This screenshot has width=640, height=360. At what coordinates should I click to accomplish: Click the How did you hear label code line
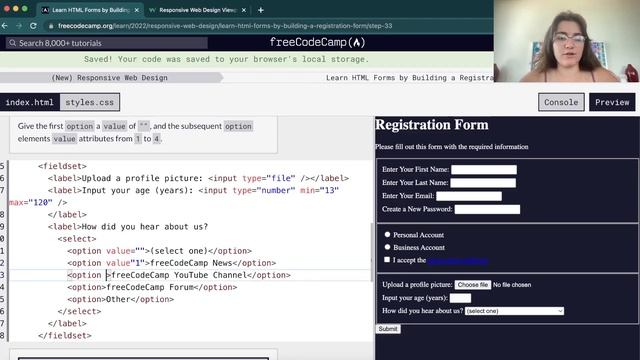tap(128, 227)
